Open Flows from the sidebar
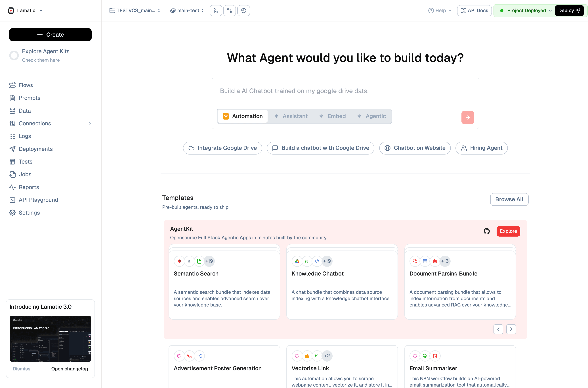588x388 pixels. click(26, 85)
